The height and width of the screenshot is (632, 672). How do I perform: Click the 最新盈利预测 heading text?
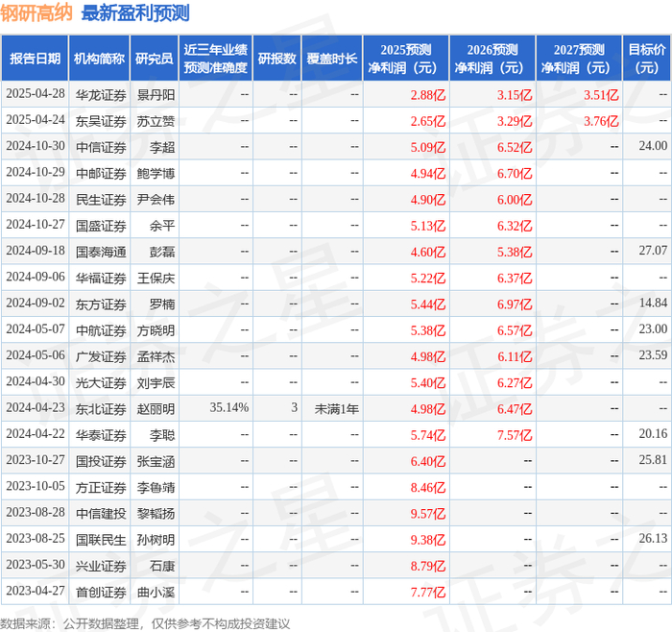[x=135, y=12]
